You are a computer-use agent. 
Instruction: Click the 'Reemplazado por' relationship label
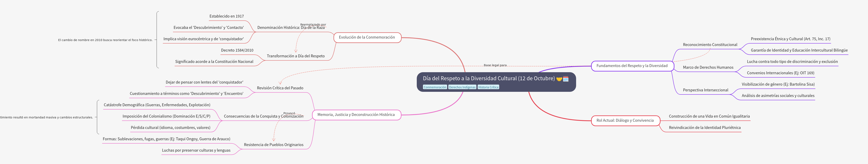[x=313, y=25]
